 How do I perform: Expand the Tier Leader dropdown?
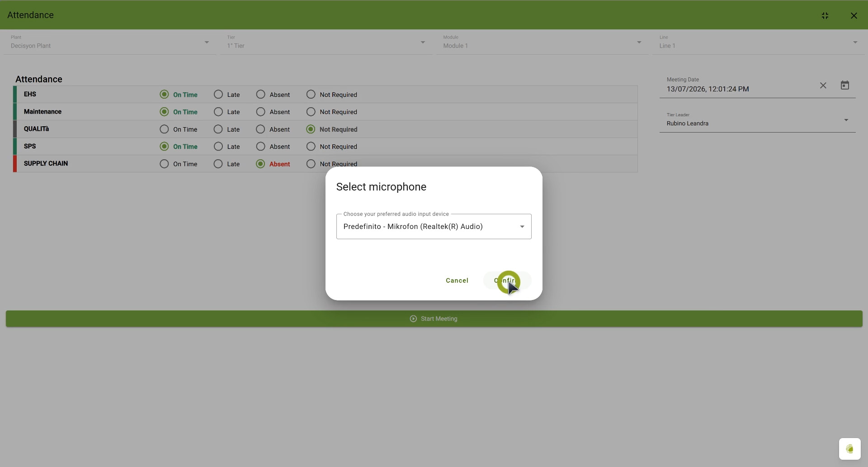(x=757, y=120)
